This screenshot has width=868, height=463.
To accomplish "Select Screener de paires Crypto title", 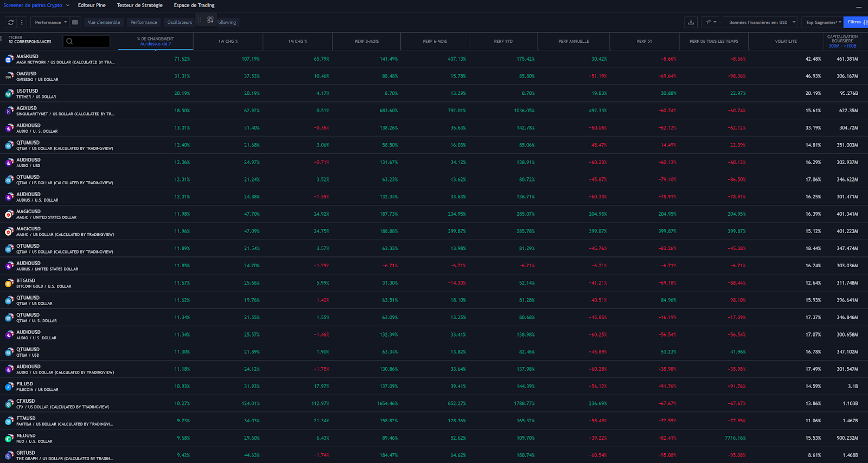I will (33, 5).
